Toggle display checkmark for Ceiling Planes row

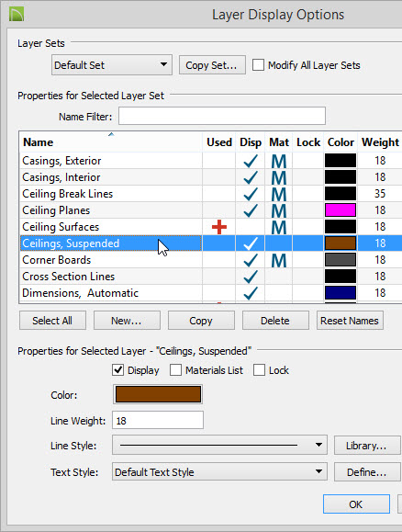(251, 210)
